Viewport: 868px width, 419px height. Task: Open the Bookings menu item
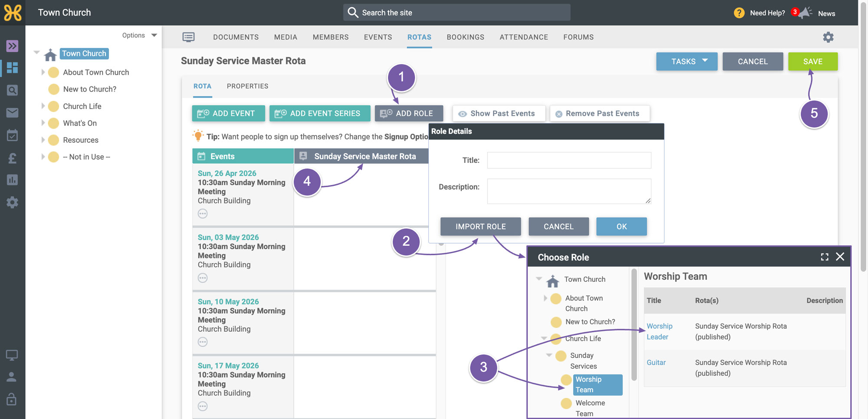[x=465, y=37]
